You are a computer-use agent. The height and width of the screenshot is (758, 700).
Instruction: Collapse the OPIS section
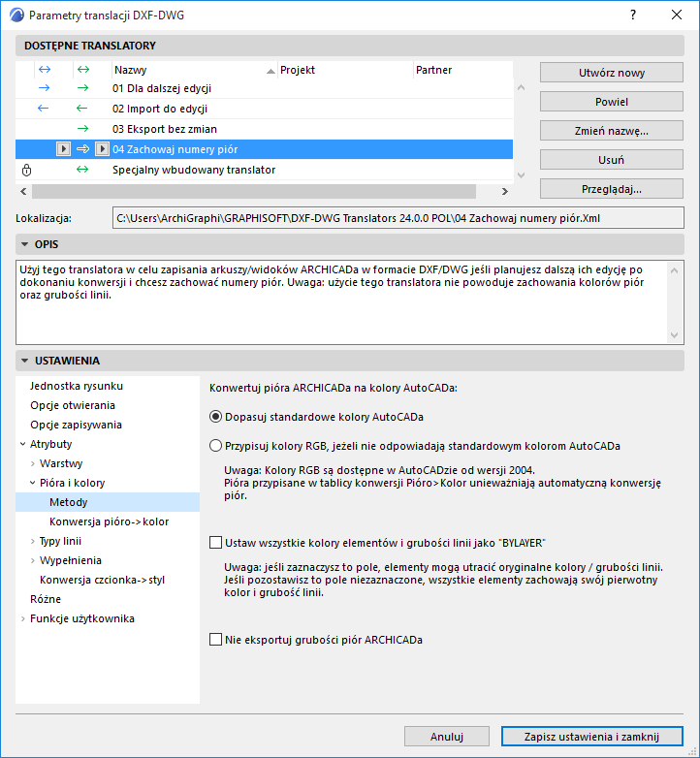click(24, 244)
